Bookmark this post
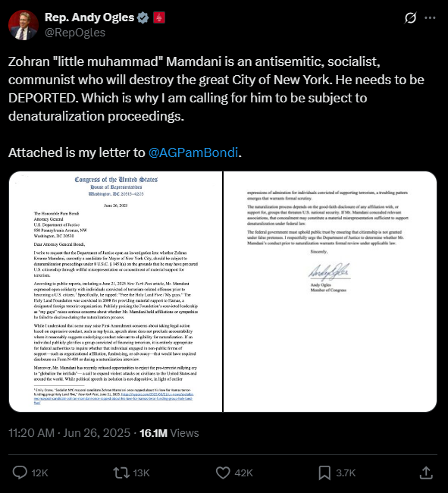 pos(324,473)
